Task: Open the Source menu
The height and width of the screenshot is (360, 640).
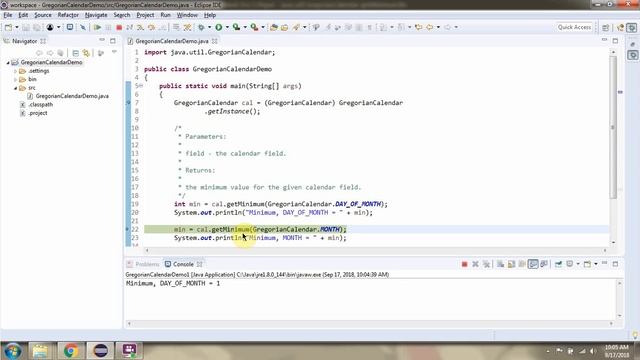Action: 43,15
